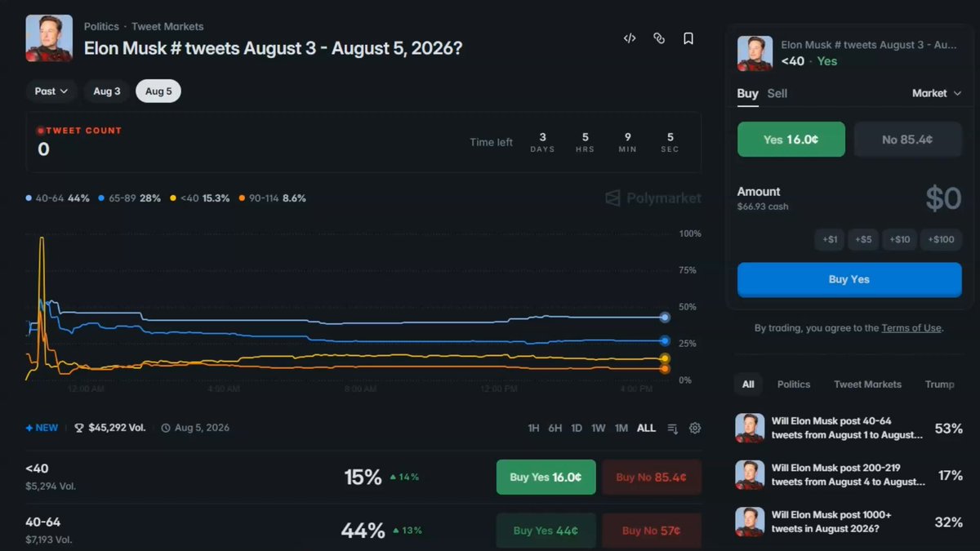
Task: Open the 1000+ tweets in August market
Action: [x=849, y=522]
